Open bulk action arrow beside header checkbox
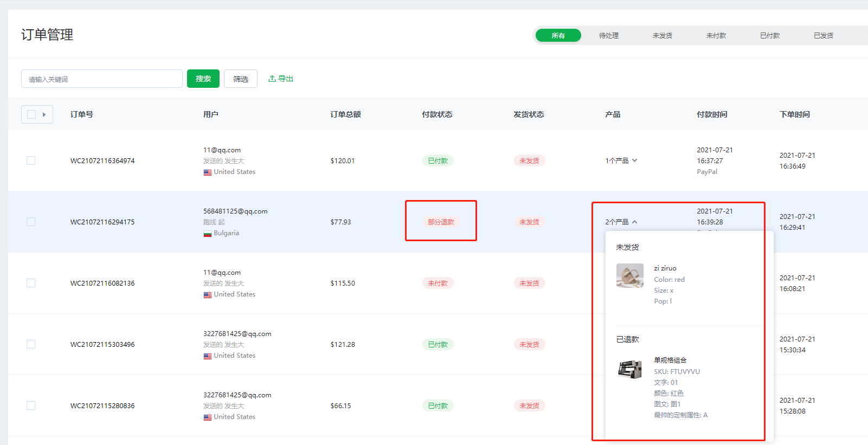This screenshot has height=445, width=868. coord(44,114)
